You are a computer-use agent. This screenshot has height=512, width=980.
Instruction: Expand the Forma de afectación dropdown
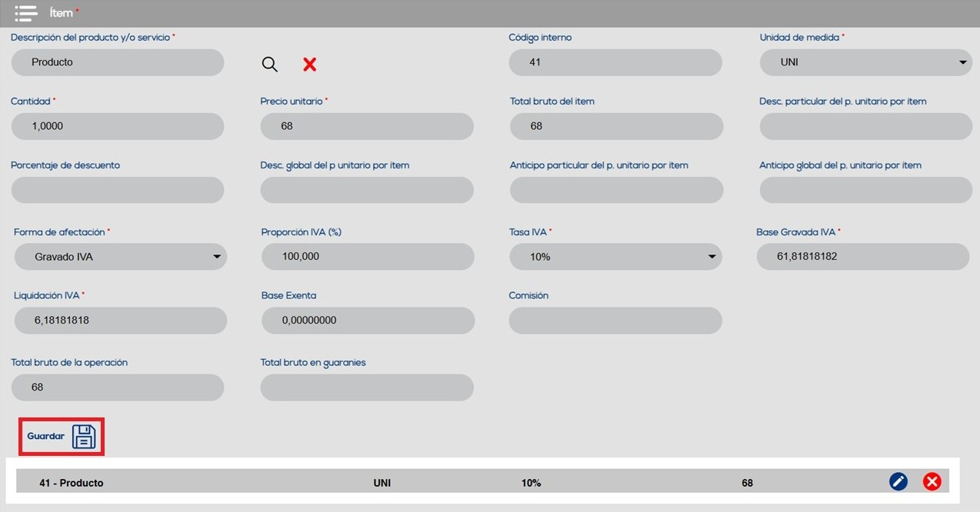coord(120,257)
